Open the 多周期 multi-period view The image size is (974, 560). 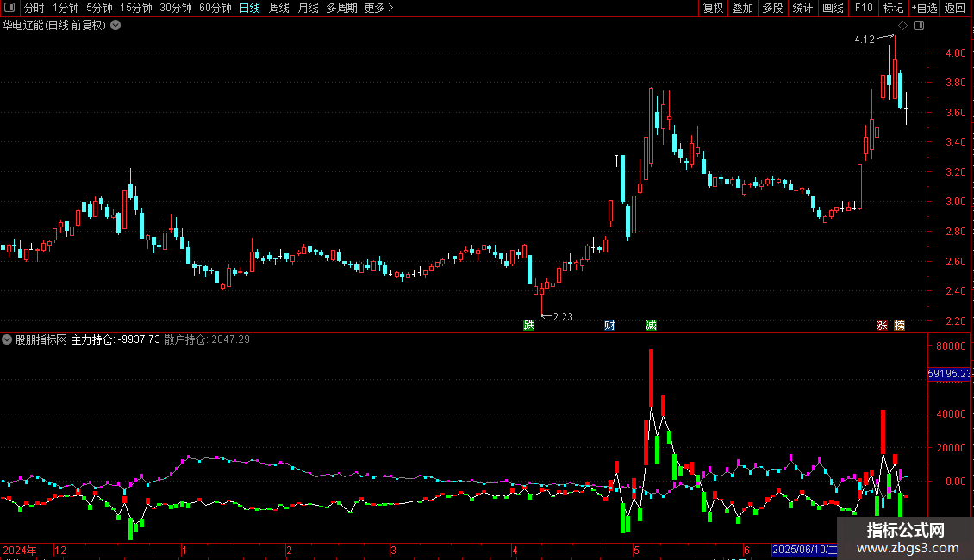point(341,8)
